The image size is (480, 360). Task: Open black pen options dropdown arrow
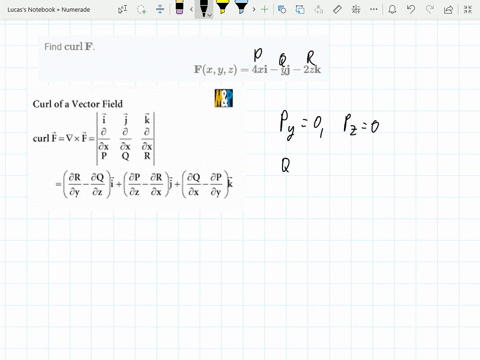click(210, 15)
